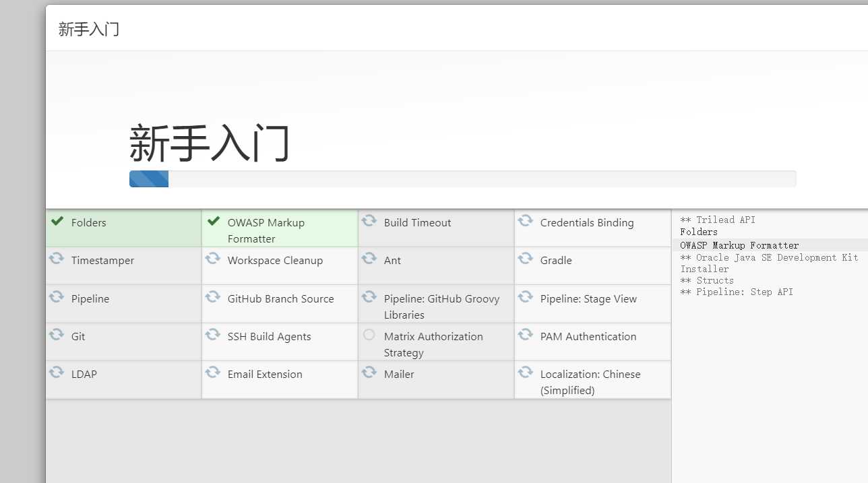The width and height of the screenshot is (868, 483).
Task: Click the blue installation progress bar
Action: point(149,179)
